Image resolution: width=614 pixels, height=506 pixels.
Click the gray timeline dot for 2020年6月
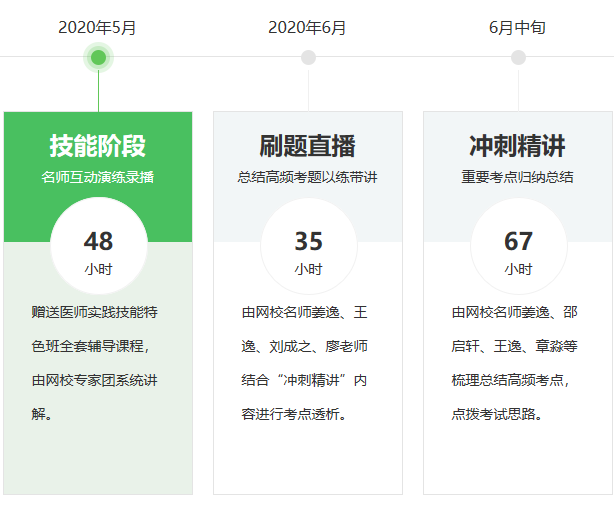[308, 57]
